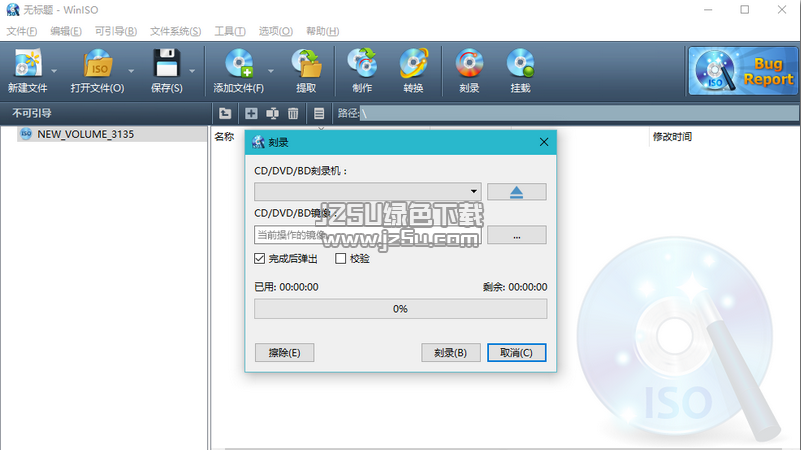The image size is (801, 450).
Task: Click the 名称 column header
Action: (224, 136)
